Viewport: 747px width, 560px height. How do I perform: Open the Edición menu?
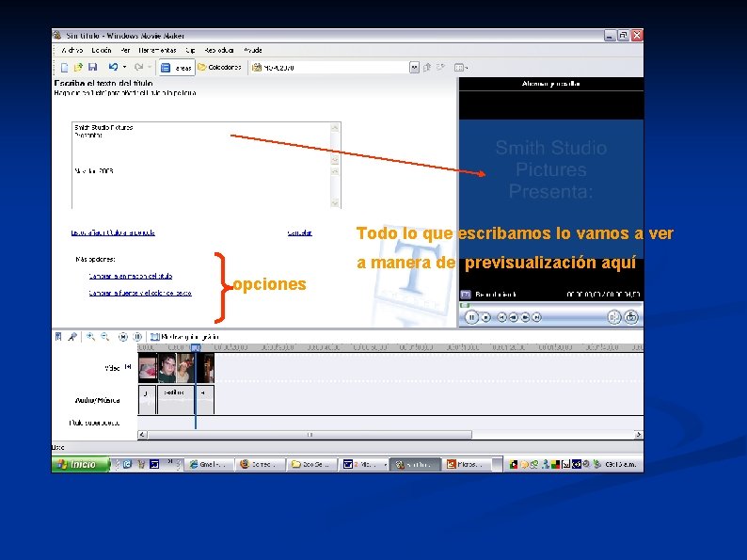[x=102, y=50]
